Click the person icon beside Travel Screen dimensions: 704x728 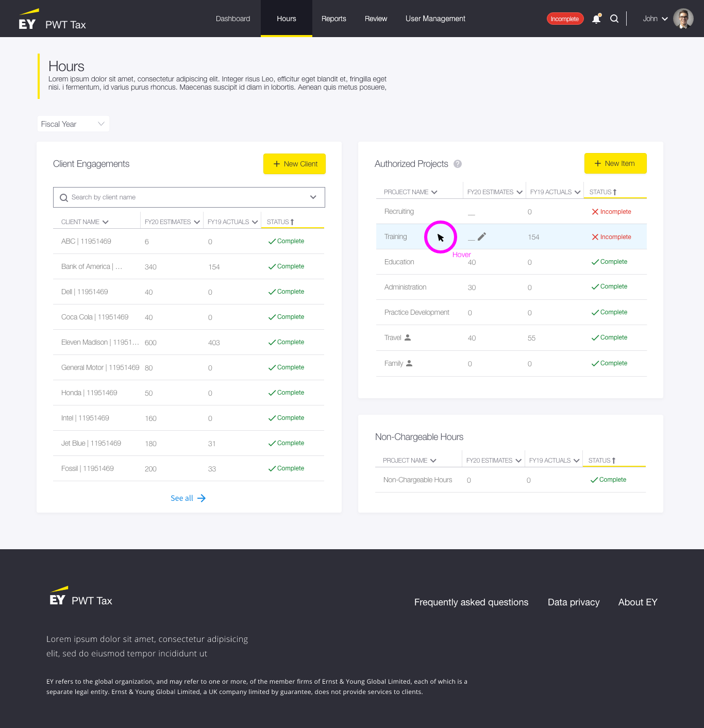[x=408, y=337]
